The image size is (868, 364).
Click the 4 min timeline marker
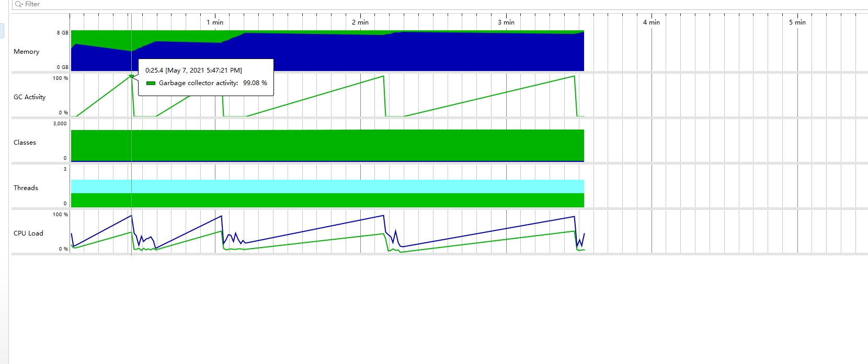click(652, 22)
